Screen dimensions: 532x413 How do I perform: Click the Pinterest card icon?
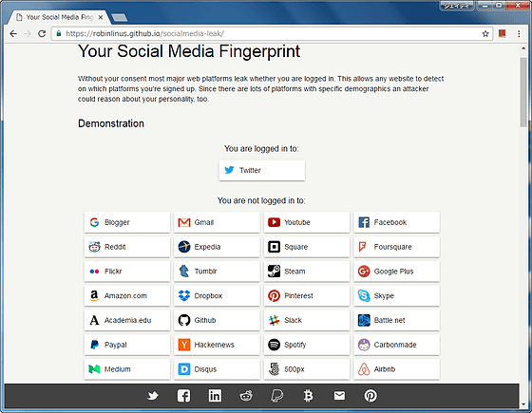click(x=274, y=295)
